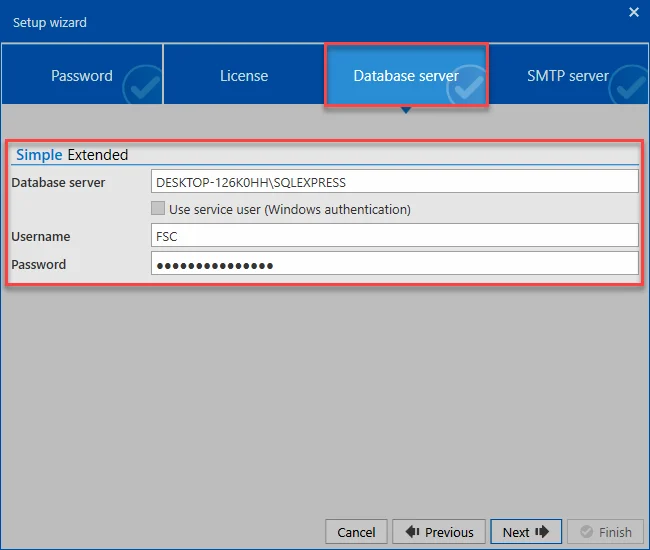Click the Use service user (Windows authentication) label
This screenshot has height=550, width=650.
tap(290, 209)
